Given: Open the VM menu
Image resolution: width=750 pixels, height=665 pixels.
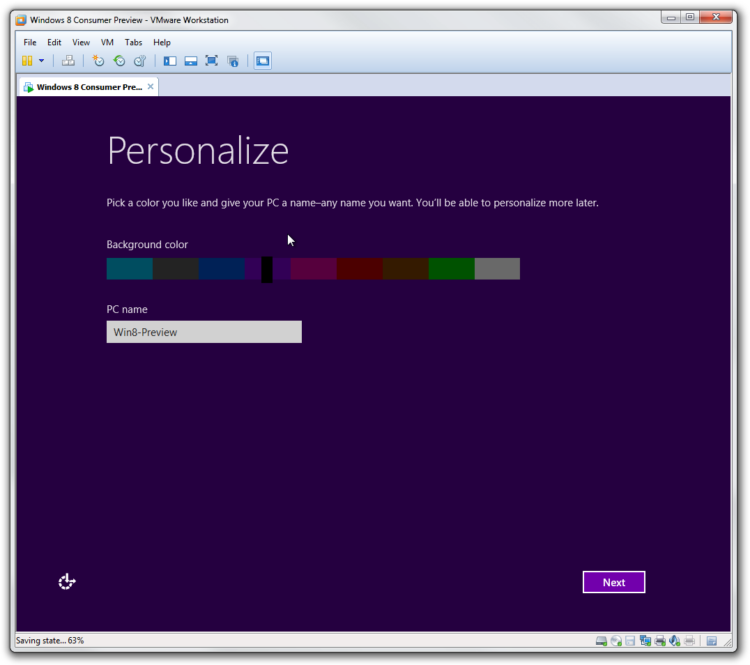Looking at the screenshot, I should (x=107, y=42).
